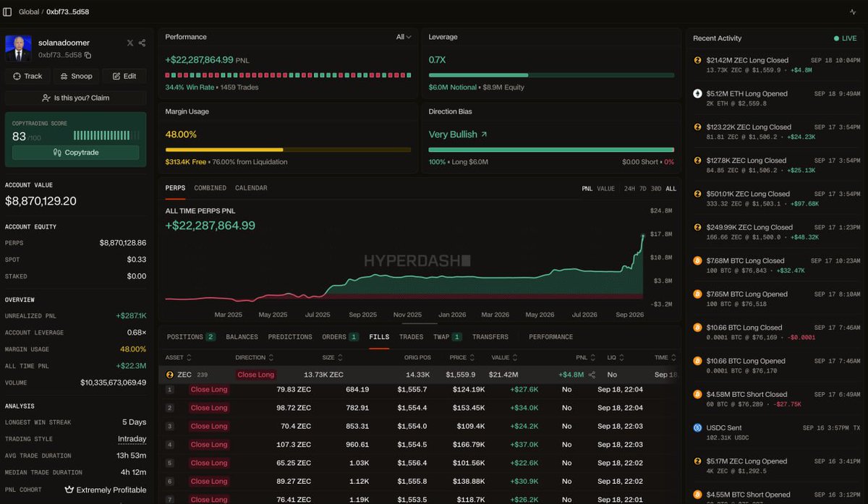Click the Direction Bias long/short bar
868x504 pixels.
coord(551,150)
